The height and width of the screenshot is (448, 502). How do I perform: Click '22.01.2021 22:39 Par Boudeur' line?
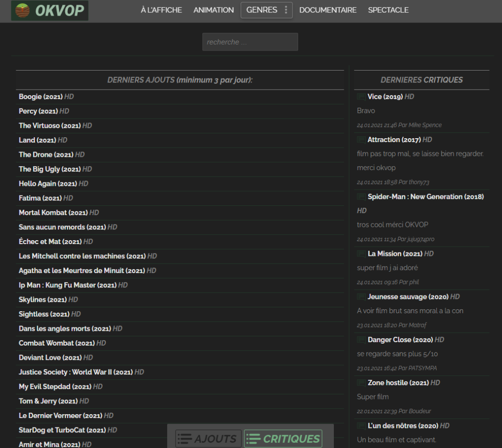[x=394, y=411]
